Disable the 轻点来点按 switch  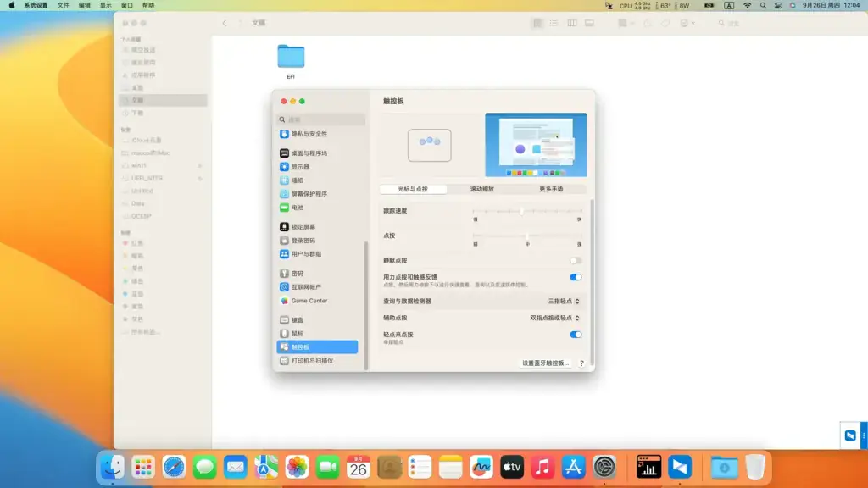click(576, 335)
